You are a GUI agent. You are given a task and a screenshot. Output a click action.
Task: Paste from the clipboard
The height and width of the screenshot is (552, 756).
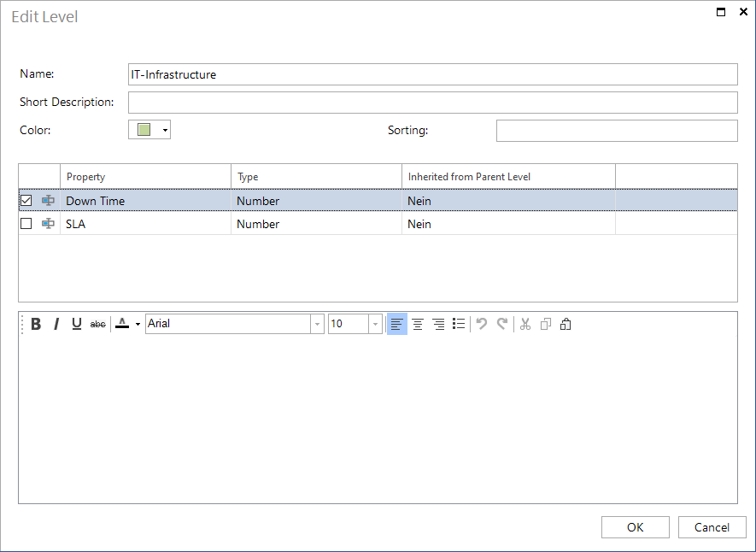(566, 324)
